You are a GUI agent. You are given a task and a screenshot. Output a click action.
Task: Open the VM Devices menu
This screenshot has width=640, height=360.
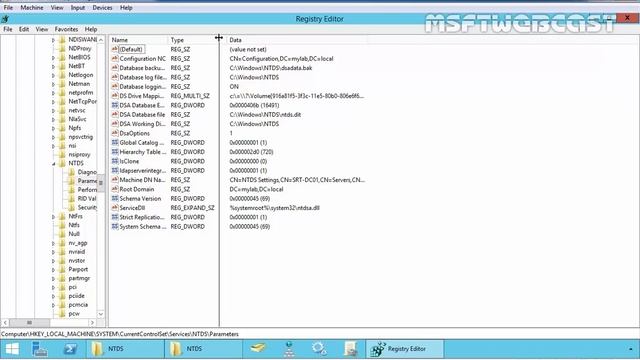click(x=102, y=8)
